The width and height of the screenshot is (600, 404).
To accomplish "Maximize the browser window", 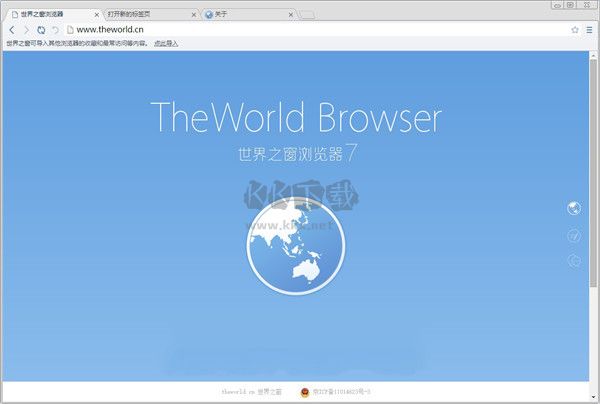I will (x=571, y=5).
